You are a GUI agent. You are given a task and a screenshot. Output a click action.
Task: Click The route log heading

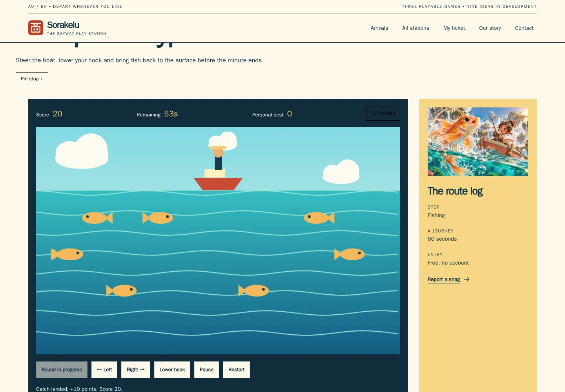pos(455,191)
